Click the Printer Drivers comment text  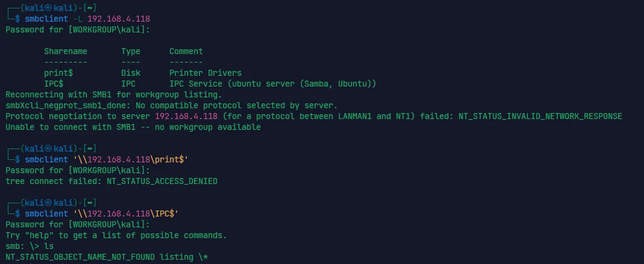click(x=205, y=73)
